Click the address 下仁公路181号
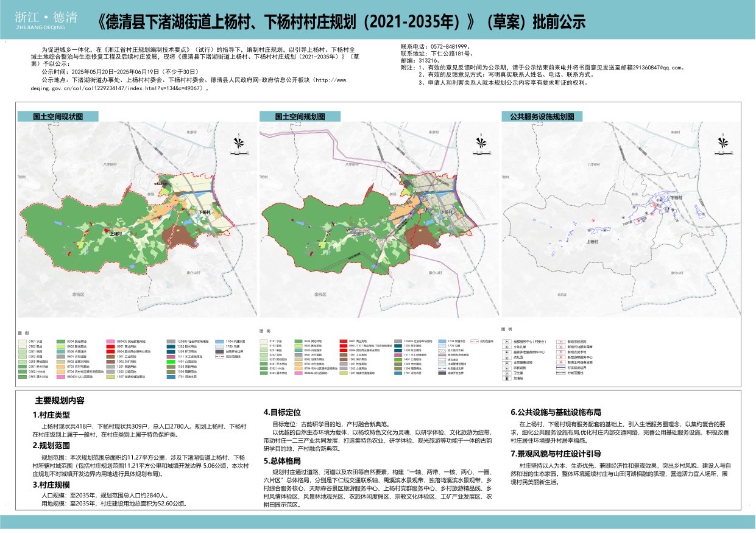756x534 pixels. (451, 54)
